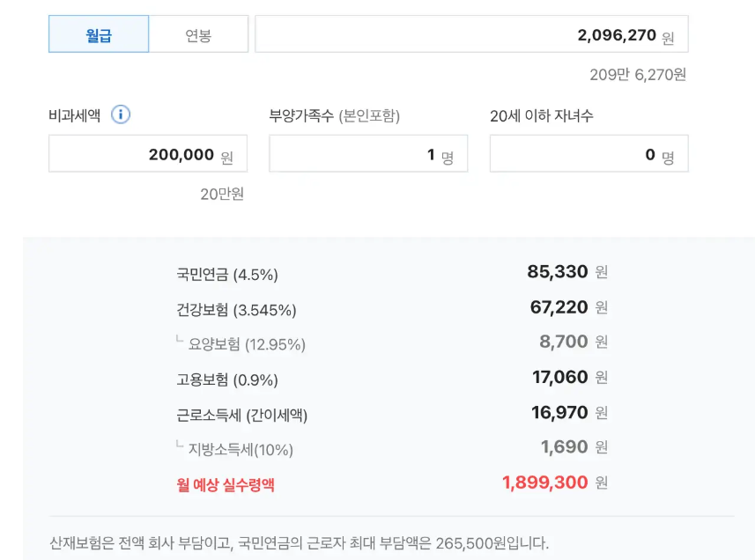Select the 비과세액 amount field showing 200,000
755x560 pixels.
[x=147, y=153]
